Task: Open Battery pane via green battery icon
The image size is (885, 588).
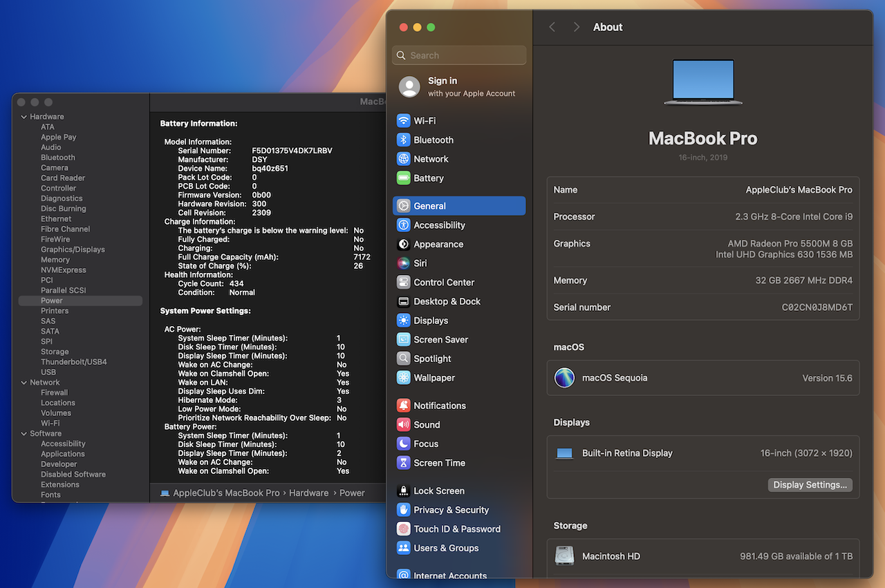Action: (404, 178)
